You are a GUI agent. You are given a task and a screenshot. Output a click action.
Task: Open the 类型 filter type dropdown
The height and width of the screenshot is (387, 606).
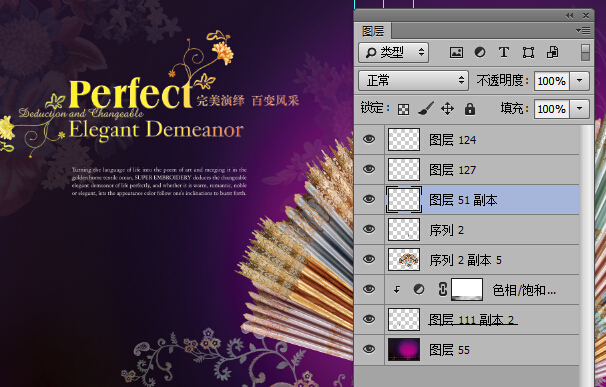(393, 53)
